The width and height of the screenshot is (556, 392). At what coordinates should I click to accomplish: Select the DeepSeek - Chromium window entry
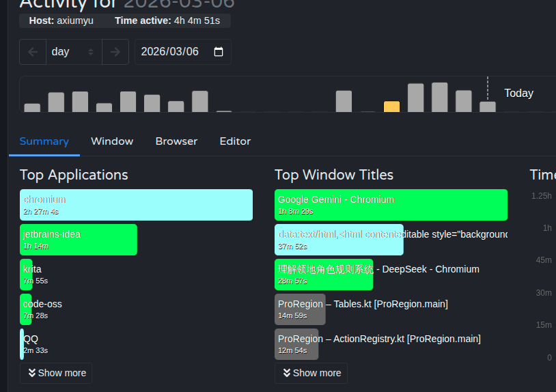[x=377, y=274]
